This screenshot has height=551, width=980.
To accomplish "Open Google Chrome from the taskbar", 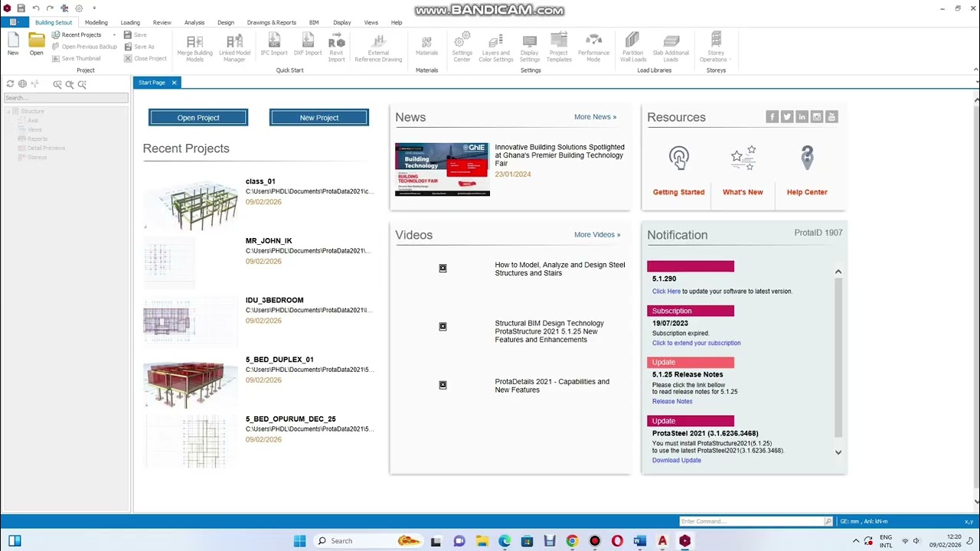I will (x=572, y=541).
